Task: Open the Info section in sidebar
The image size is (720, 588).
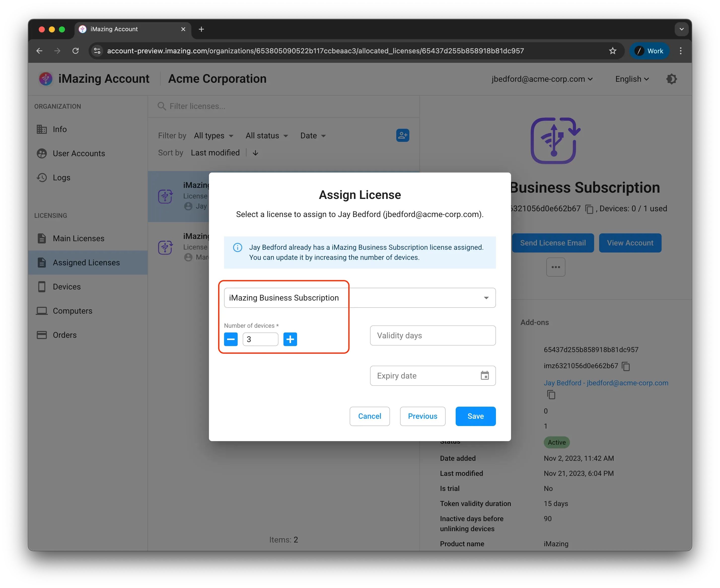Action: click(60, 129)
